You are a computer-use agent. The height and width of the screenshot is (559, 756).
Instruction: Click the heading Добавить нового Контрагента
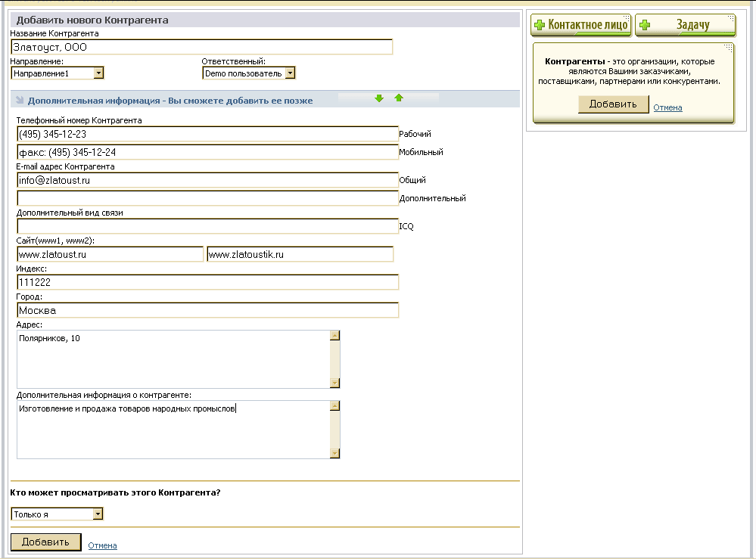92,20
